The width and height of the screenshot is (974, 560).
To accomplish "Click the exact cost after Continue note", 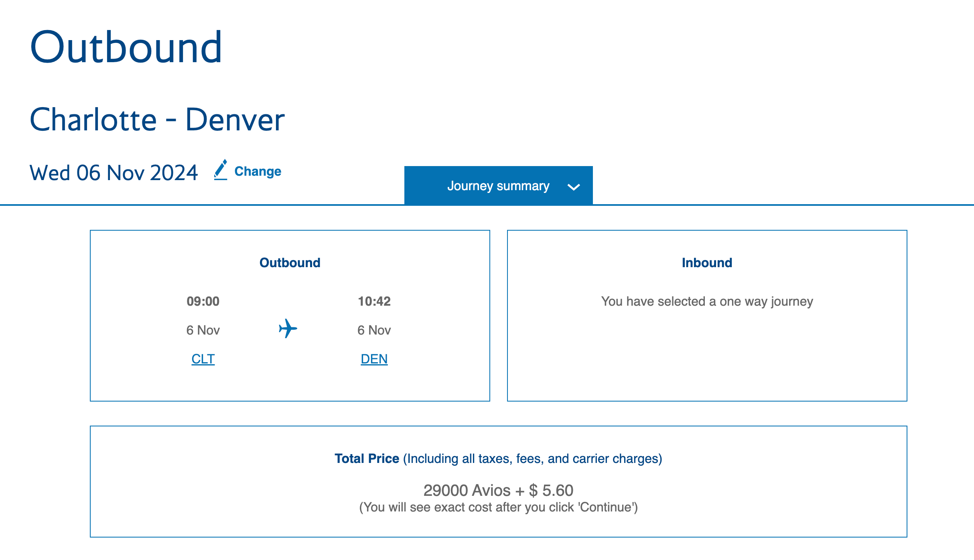I will (x=498, y=507).
